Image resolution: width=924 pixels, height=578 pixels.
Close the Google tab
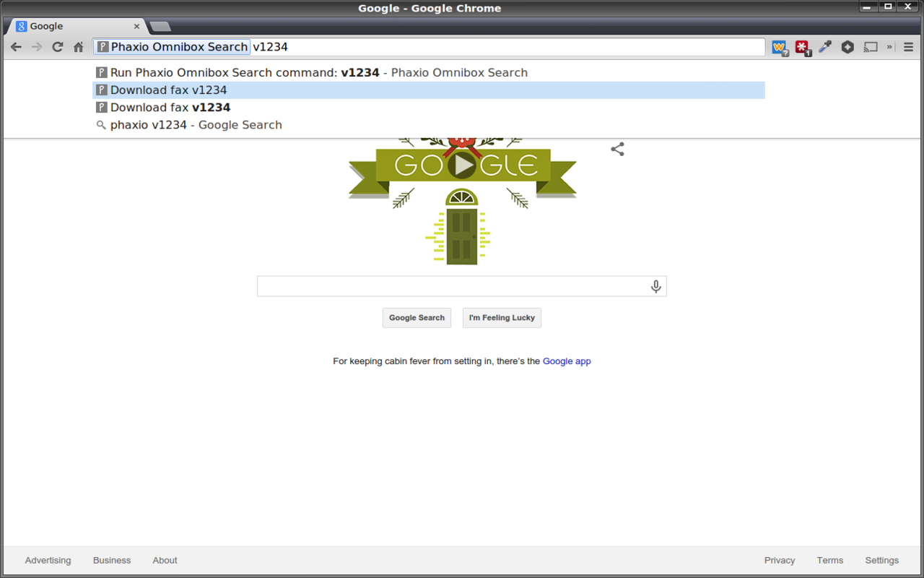pyautogui.click(x=136, y=26)
